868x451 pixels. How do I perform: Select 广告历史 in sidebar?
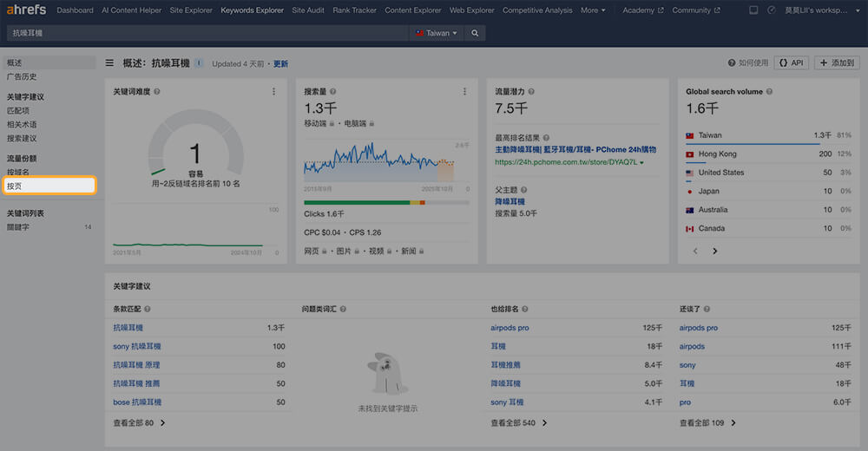pos(22,77)
